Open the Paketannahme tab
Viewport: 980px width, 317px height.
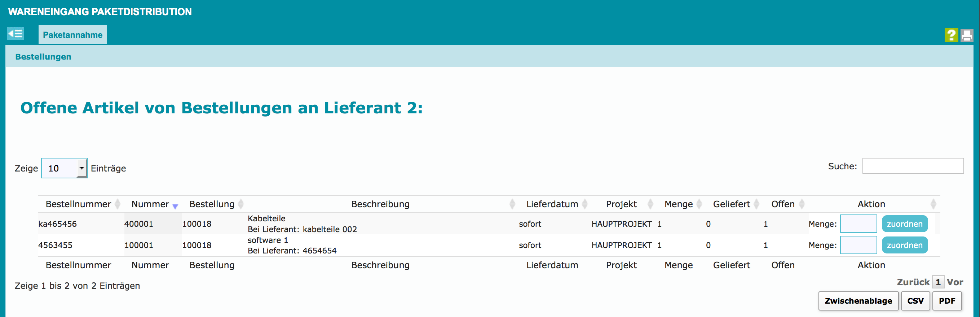[73, 35]
